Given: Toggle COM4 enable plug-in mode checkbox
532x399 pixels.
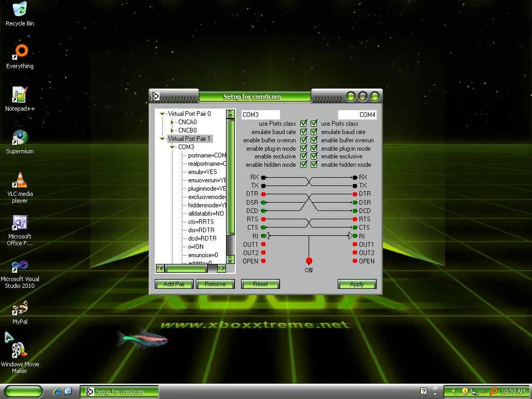Looking at the screenshot, I should click(314, 148).
